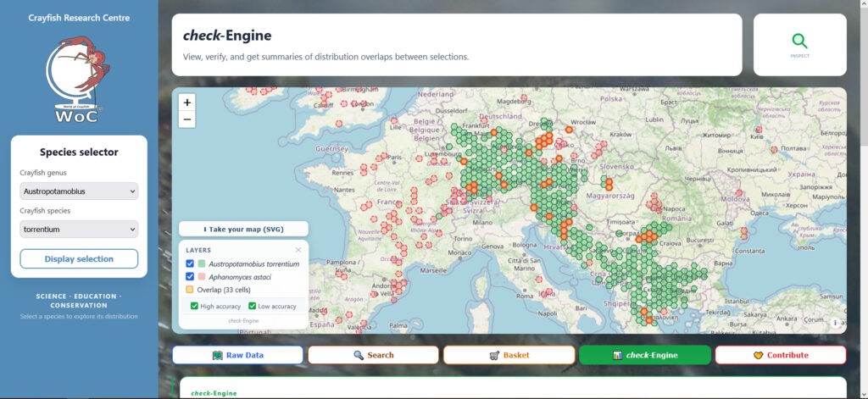The width and height of the screenshot is (868, 399).
Task: Zoom in on the map
Action: pyautogui.click(x=187, y=102)
